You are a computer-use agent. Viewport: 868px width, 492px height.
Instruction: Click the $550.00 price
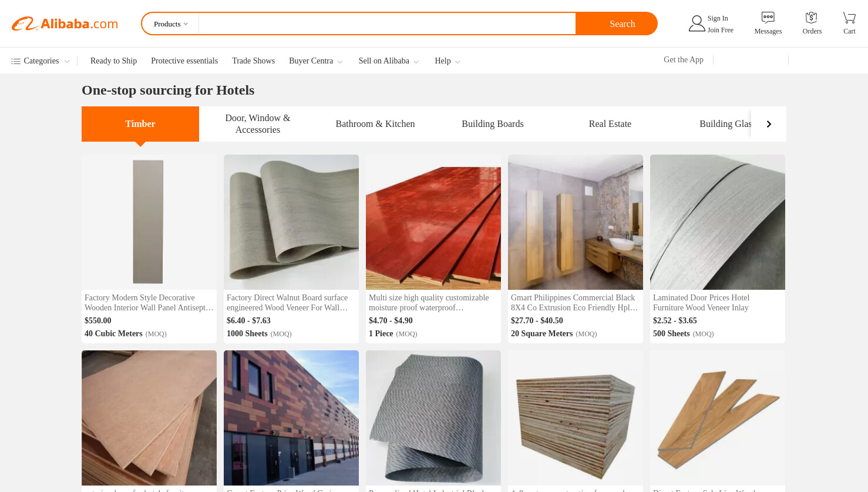click(x=98, y=321)
